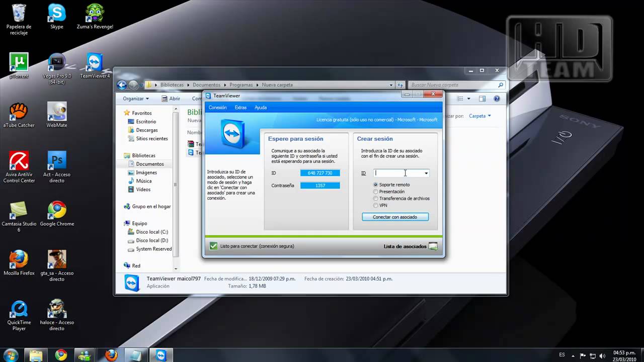Select the VPN radio button
The height and width of the screenshot is (362, 644).
376,205
